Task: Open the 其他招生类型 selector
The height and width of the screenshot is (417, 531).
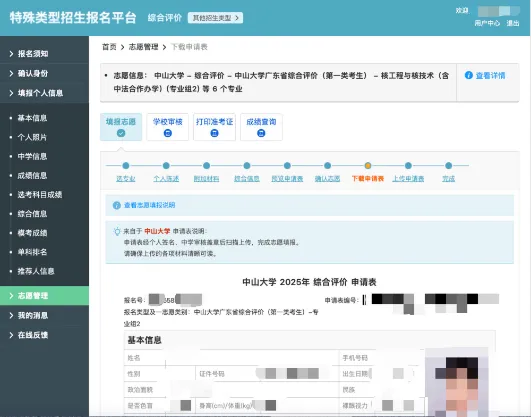Action: click(x=215, y=18)
